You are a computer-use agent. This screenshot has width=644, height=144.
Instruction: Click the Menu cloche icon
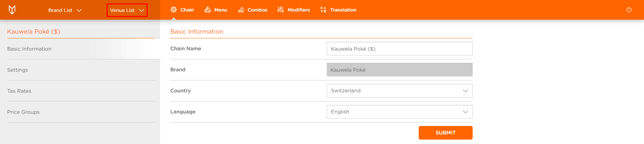tap(208, 10)
